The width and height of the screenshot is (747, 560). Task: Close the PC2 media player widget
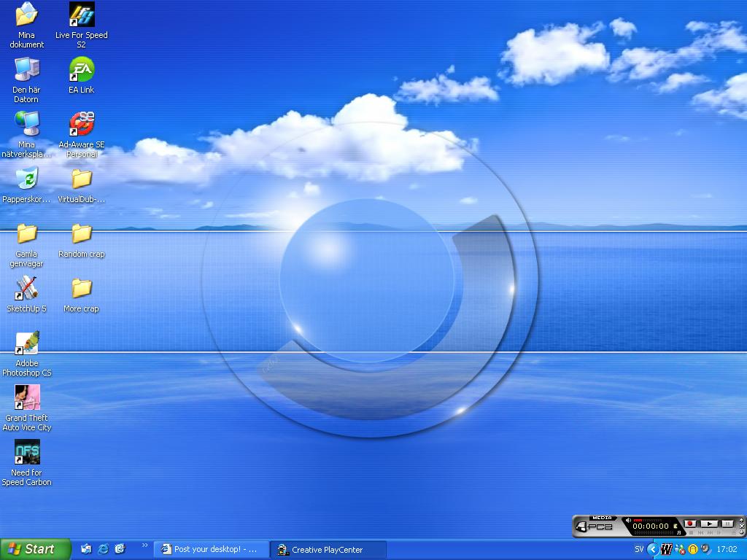tap(742, 526)
